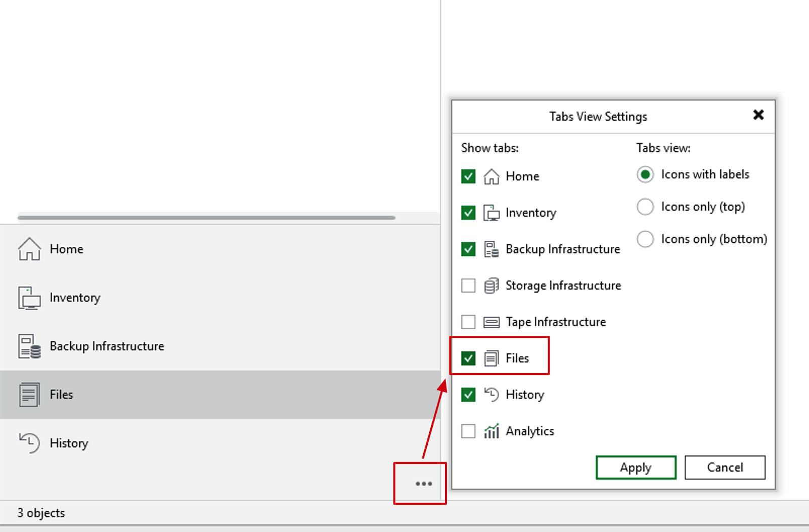Click the Home icon in navigation pane
Image resolution: width=809 pixels, height=532 pixels.
[x=29, y=249]
